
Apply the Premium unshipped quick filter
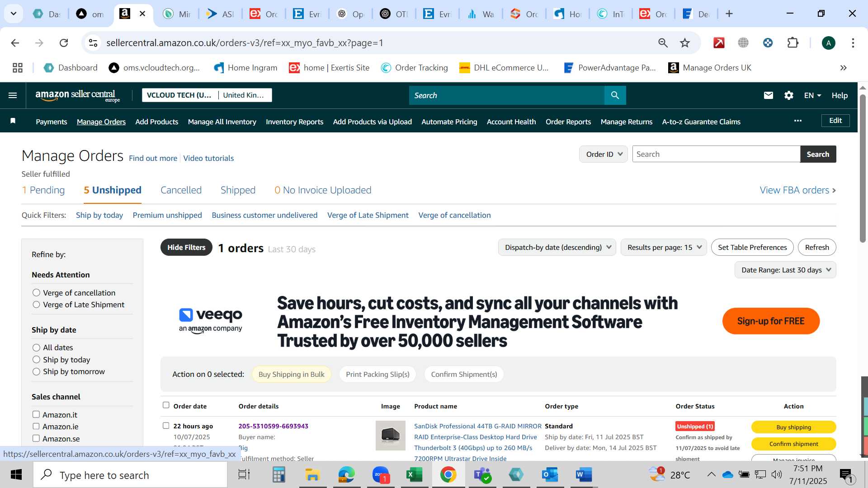pos(167,215)
